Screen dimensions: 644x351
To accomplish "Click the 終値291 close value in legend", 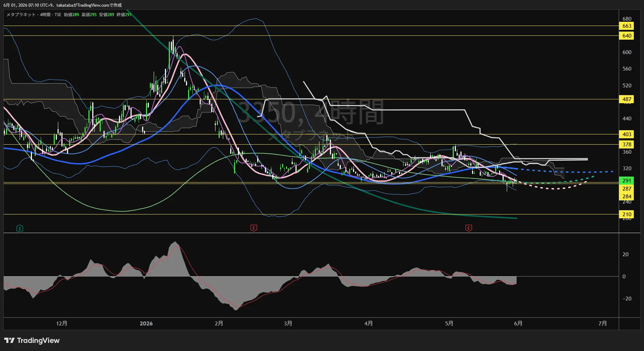I will click(124, 15).
